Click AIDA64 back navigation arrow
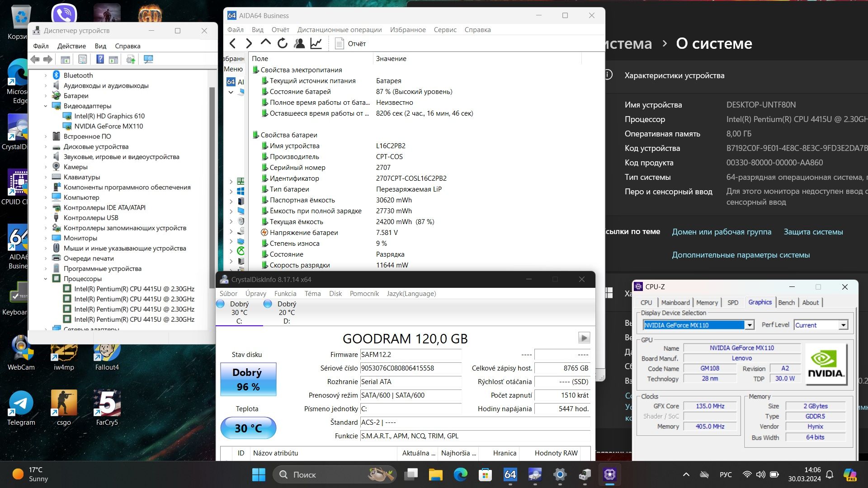 click(233, 43)
